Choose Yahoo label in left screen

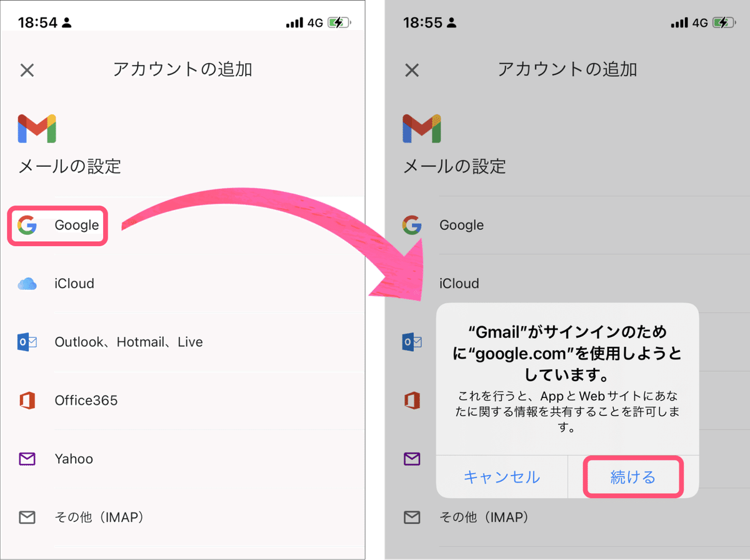pyautogui.click(x=74, y=459)
